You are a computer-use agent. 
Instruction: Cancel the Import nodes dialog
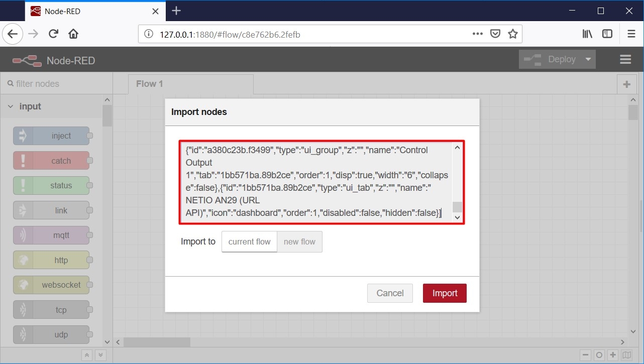click(390, 293)
